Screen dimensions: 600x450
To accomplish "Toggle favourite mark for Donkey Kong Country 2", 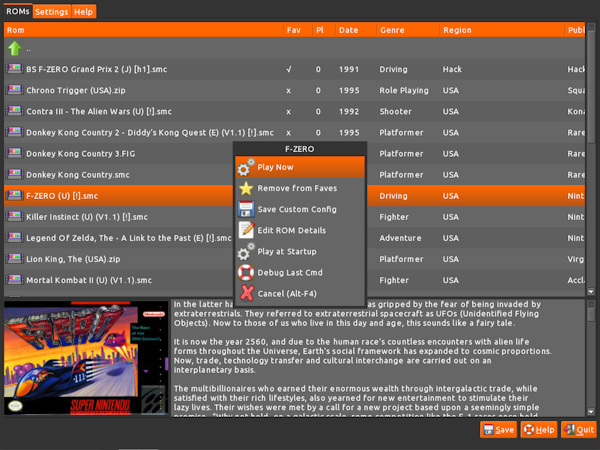I will click(289, 133).
